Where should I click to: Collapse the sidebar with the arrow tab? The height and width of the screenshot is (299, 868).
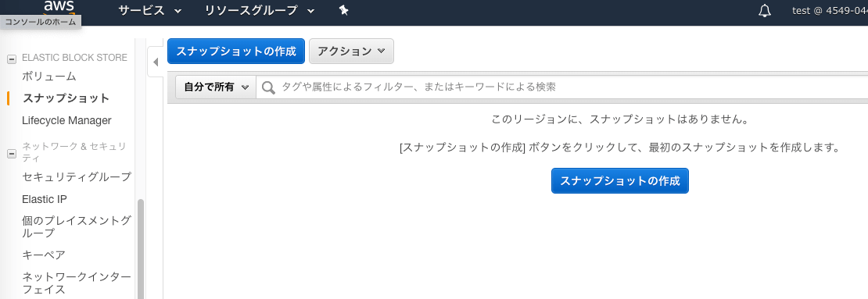pyautogui.click(x=155, y=62)
